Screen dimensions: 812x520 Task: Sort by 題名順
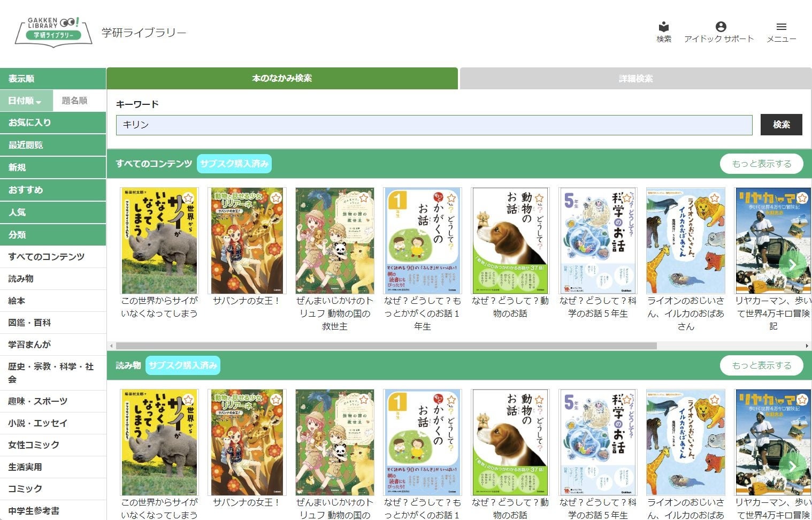point(79,101)
